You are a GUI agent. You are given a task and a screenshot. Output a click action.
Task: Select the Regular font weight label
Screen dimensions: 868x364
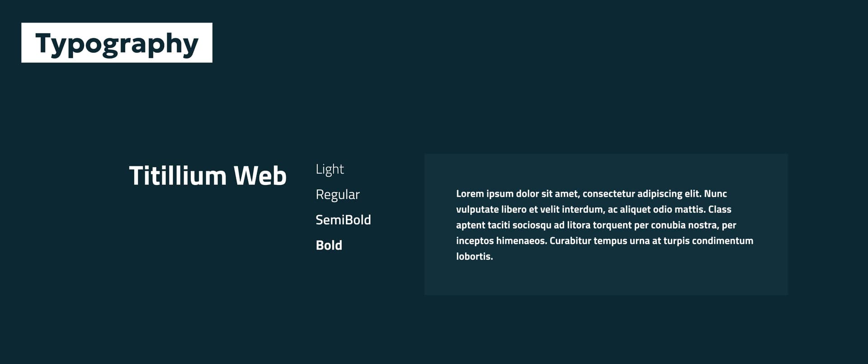[337, 194]
